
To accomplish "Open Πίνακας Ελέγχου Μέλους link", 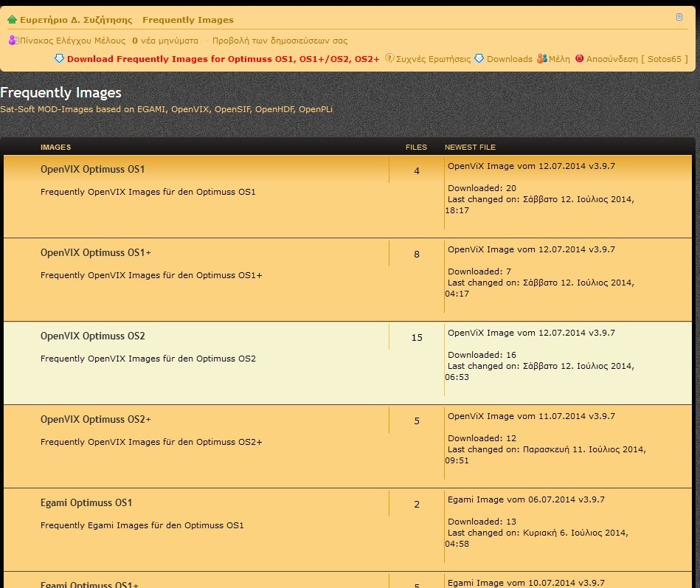I will (73, 41).
